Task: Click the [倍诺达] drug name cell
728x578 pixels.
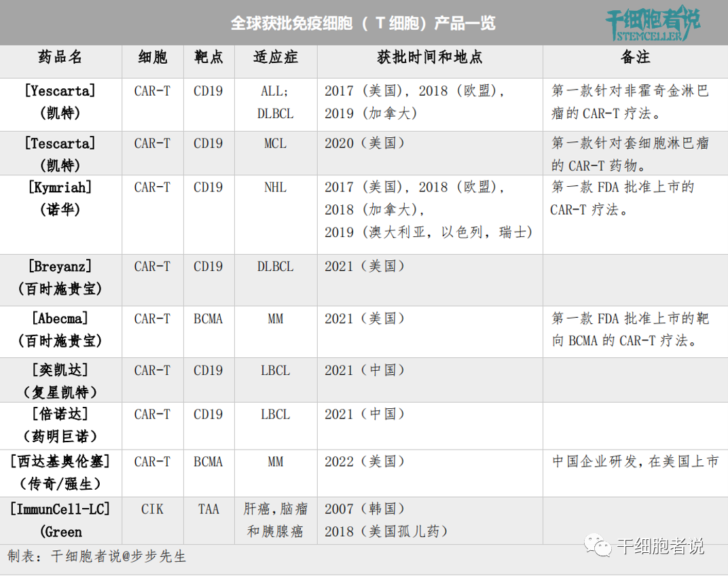Action: (x=60, y=425)
